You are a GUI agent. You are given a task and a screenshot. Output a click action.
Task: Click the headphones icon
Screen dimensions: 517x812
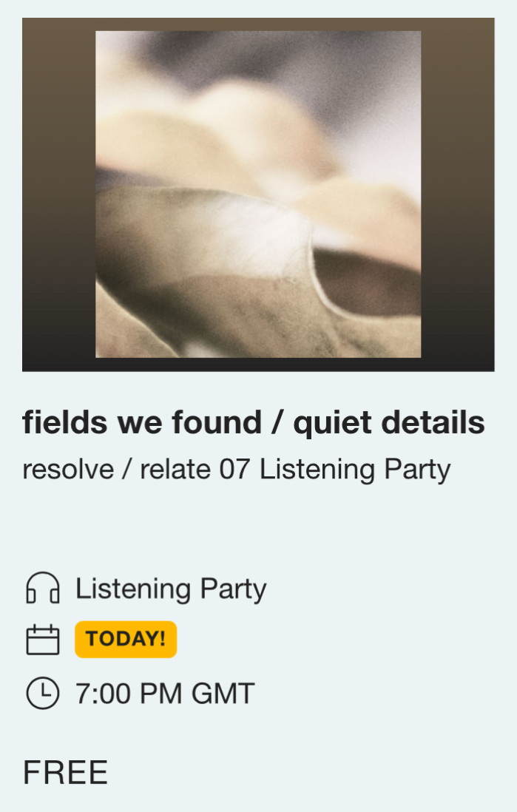(x=42, y=589)
